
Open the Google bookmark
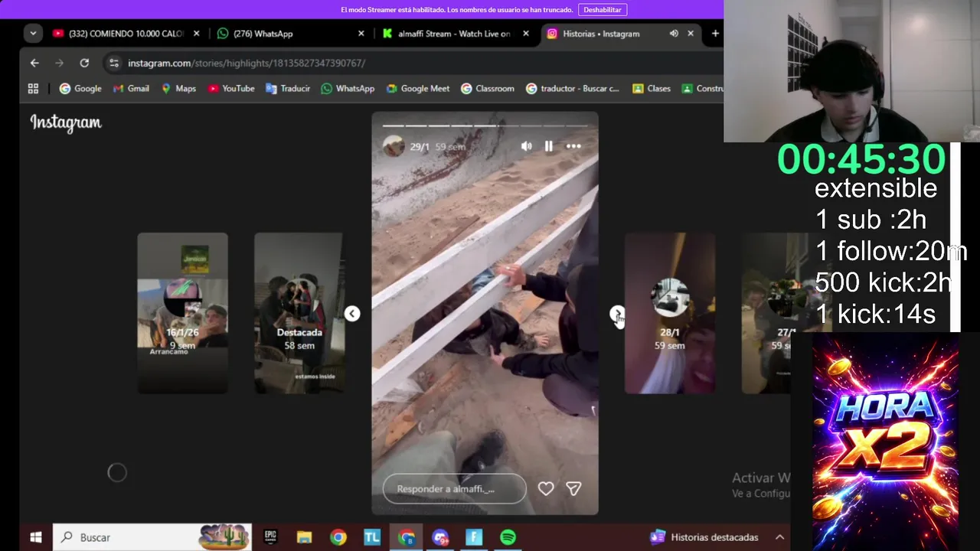80,89
